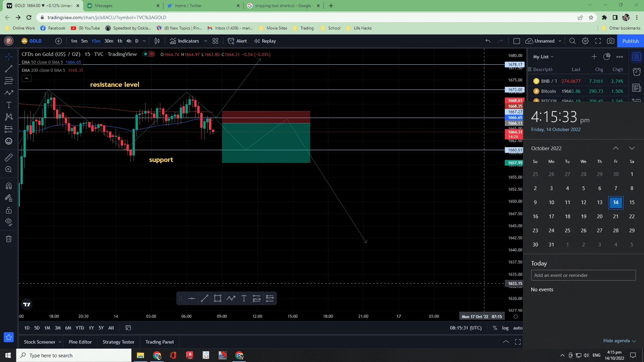Add symbol to watchlist with plus

pos(594,57)
